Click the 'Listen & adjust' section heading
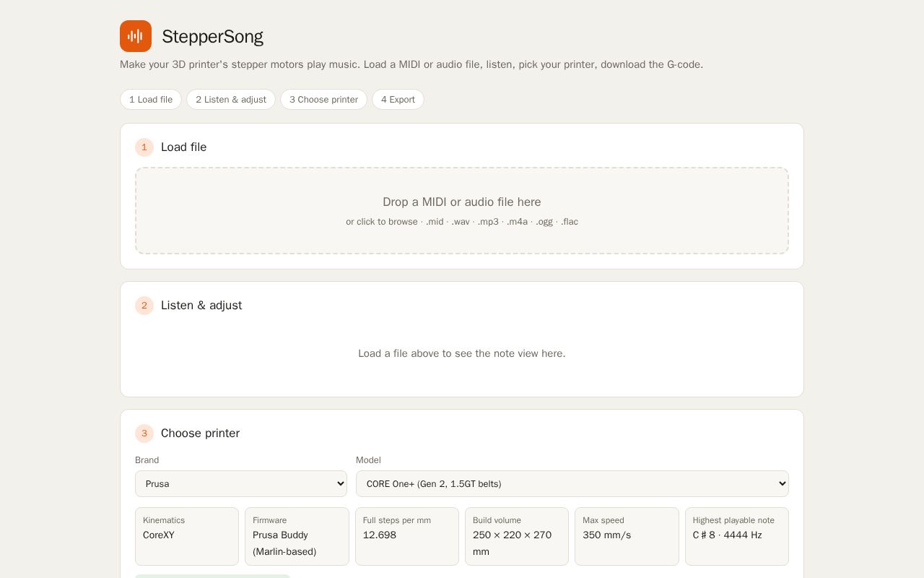Image resolution: width=924 pixels, height=578 pixels. (x=201, y=306)
